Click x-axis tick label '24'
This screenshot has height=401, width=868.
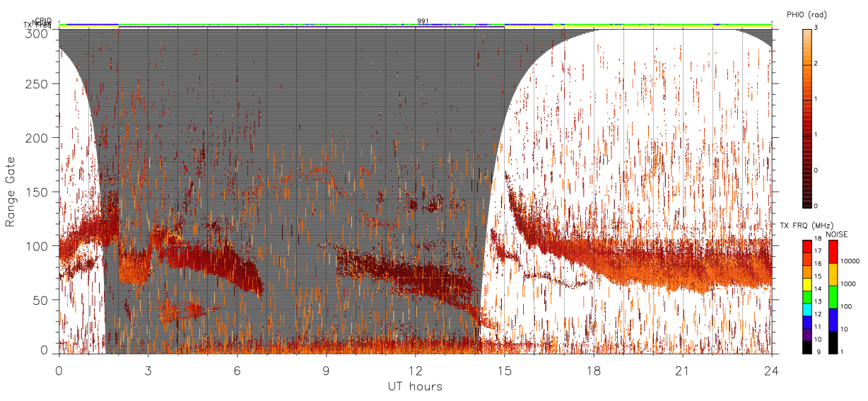[x=772, y=371]
